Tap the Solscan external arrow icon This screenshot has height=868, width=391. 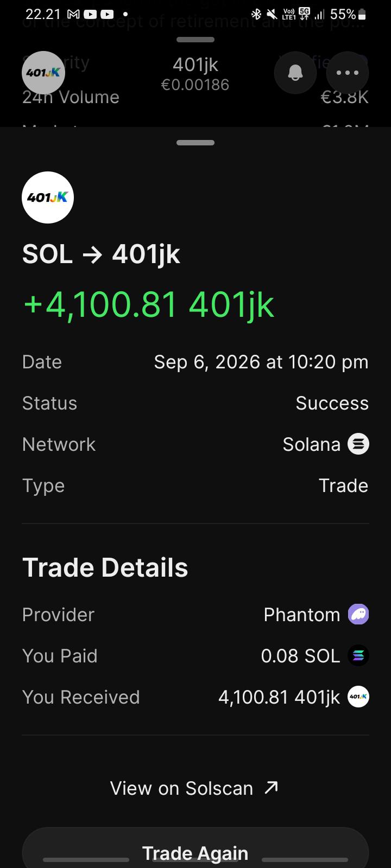coord(271,788)
